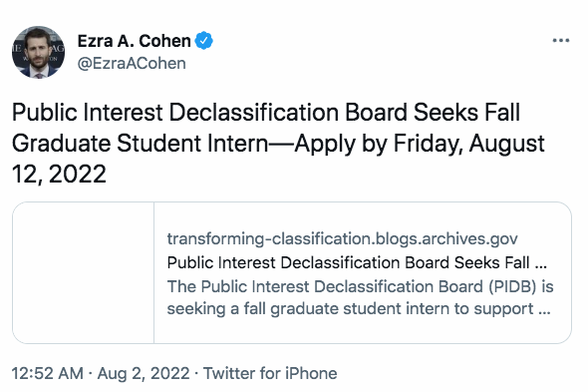Visit the @EzraACohen handle link

[132, 63]
